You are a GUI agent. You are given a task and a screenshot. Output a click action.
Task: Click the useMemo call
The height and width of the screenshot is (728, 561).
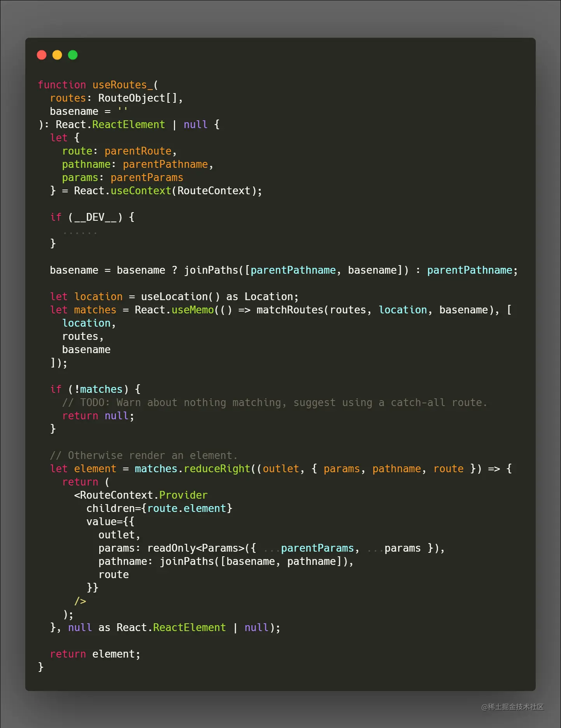click(x=193, y=310)
